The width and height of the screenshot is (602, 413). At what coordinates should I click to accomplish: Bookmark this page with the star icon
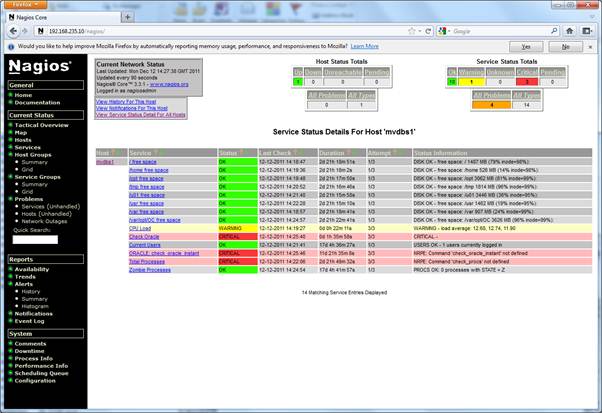[412, 31]
